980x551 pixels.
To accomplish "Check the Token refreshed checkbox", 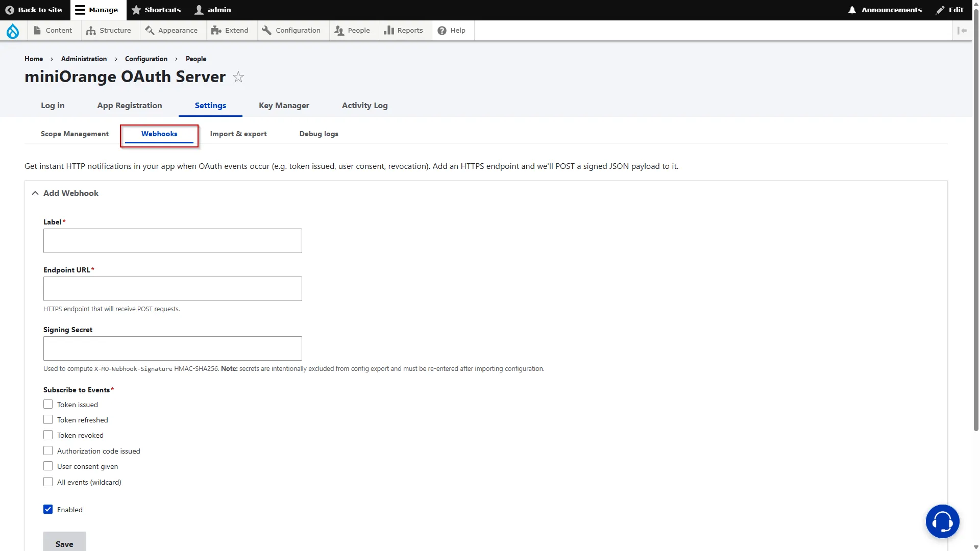I will click(x=48, y=419).
